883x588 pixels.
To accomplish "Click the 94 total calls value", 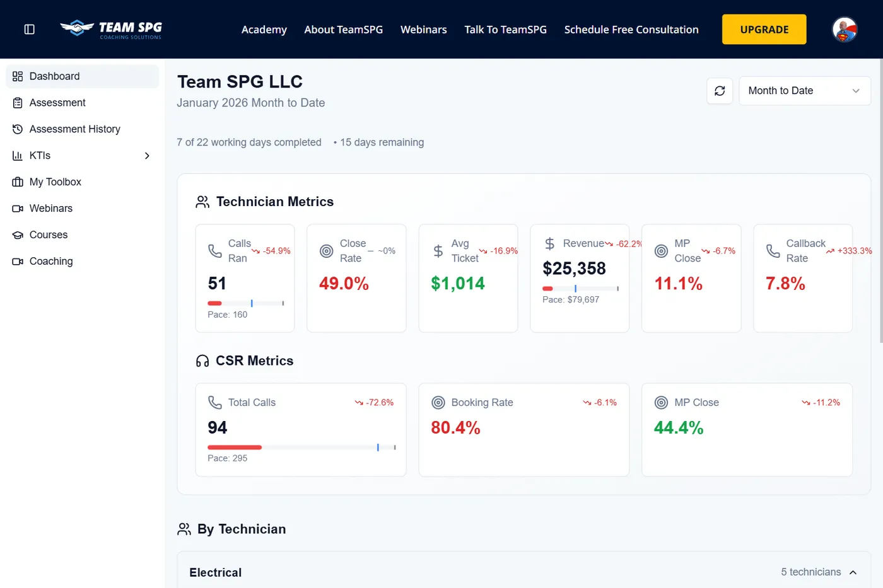I will 218,428.
